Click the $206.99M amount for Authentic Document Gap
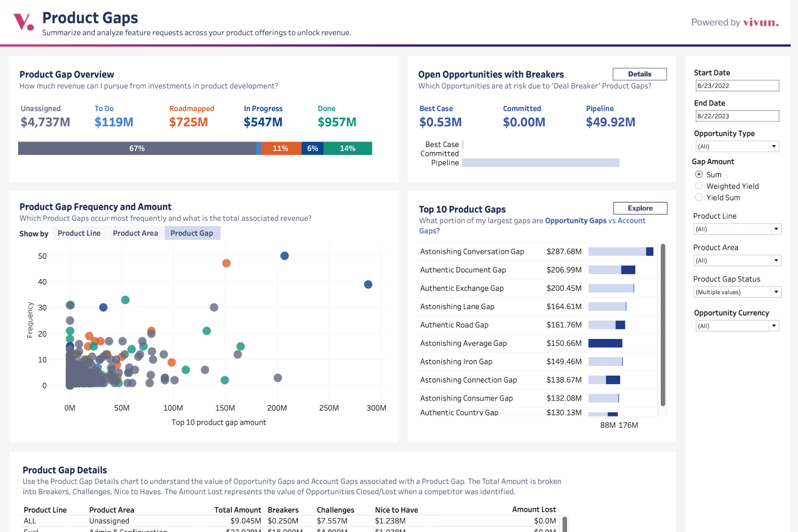 pyautogui.click(x=564, y=270)
